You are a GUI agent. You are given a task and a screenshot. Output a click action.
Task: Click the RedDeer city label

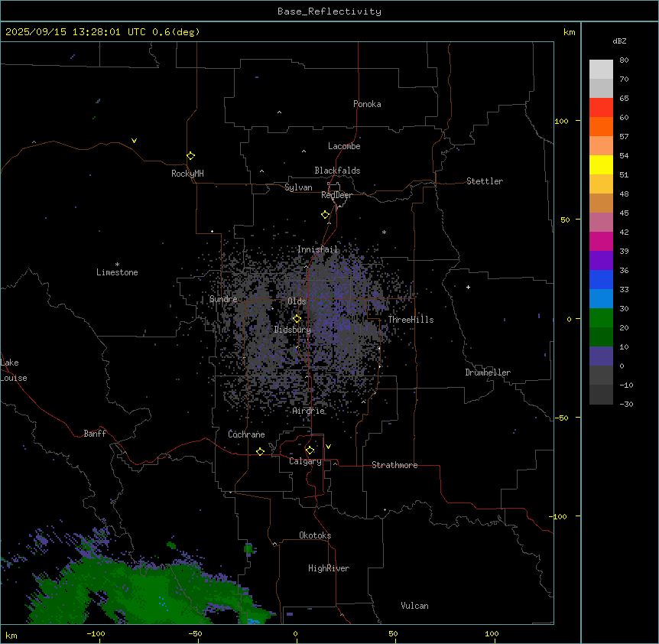tap(336, 195)
